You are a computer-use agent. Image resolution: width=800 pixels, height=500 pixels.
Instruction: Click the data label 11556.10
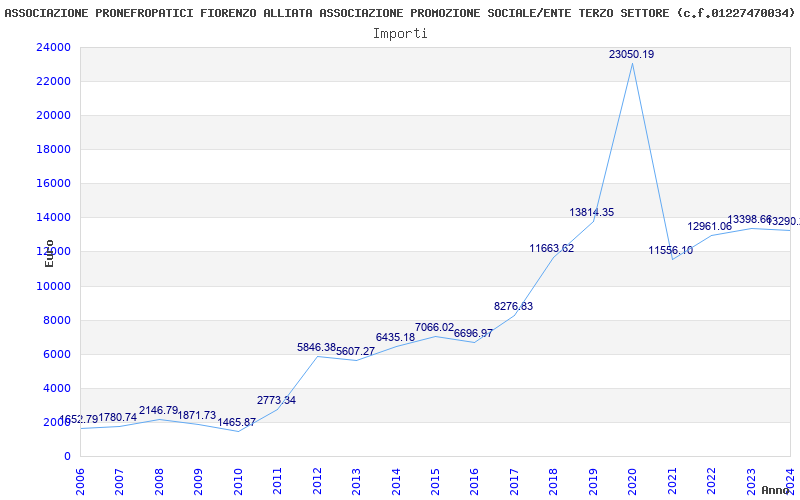tap(670, 250)
